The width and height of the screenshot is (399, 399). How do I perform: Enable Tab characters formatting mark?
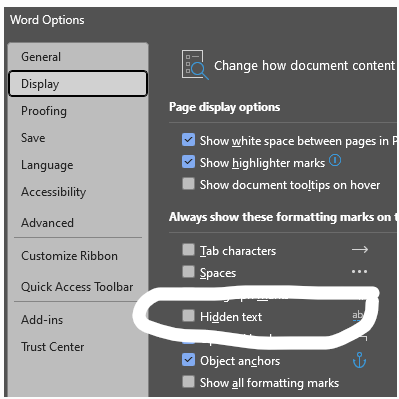pos(188,250)
